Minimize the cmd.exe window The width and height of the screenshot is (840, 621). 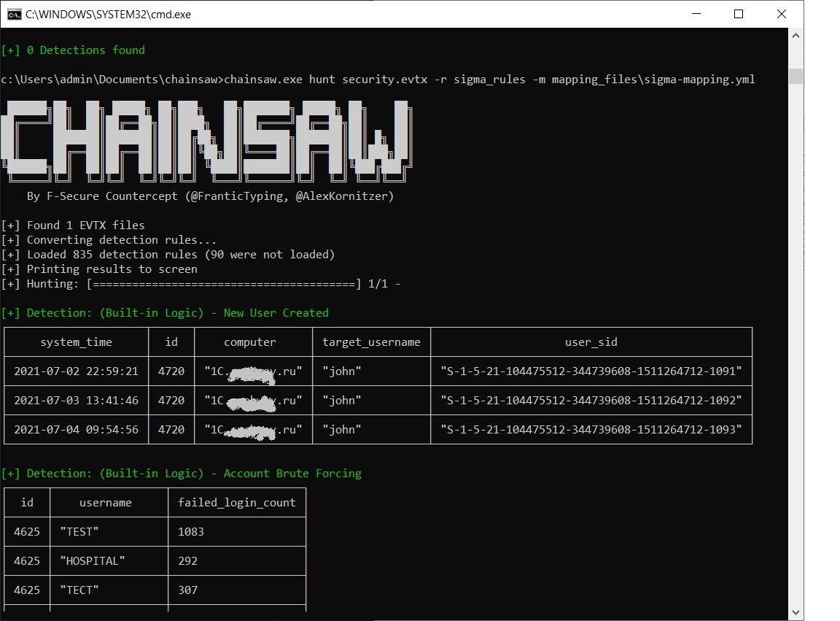click(696, 14)
